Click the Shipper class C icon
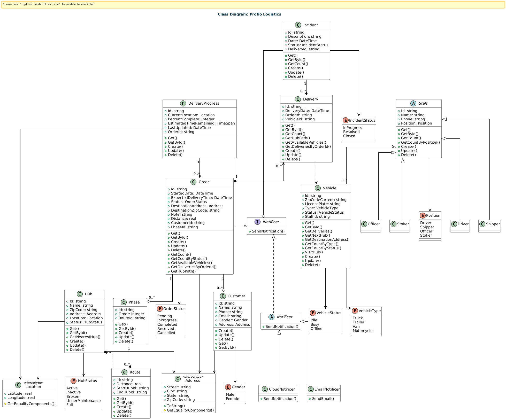Screen dimensions: 506x420 [482, 224]
